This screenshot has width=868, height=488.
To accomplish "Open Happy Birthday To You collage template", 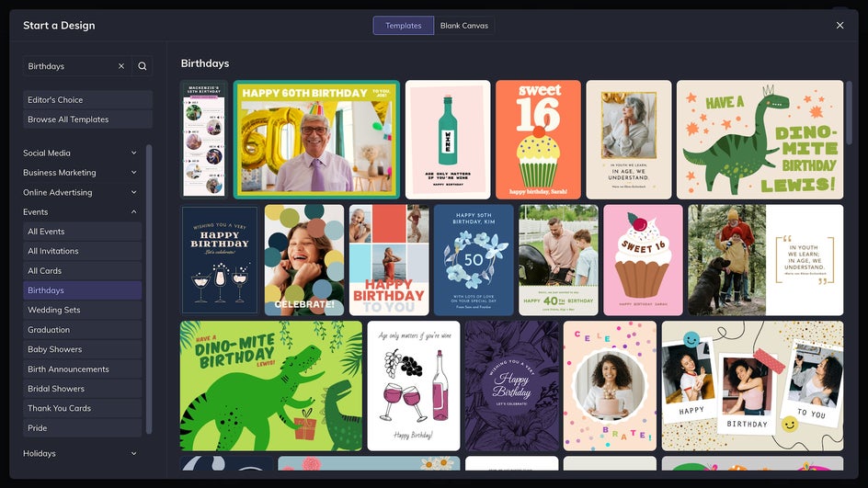I will click(389, 260).
